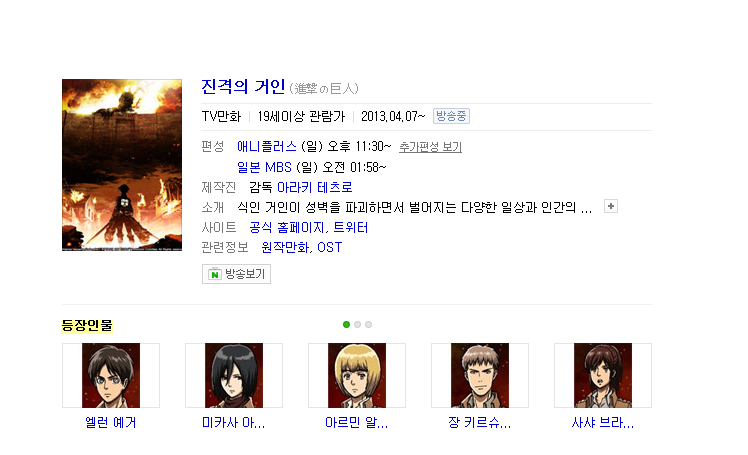This screenshot has width=748, height=455.
Task: Visit the 공식 홈페이지 link
Action: 287,228
